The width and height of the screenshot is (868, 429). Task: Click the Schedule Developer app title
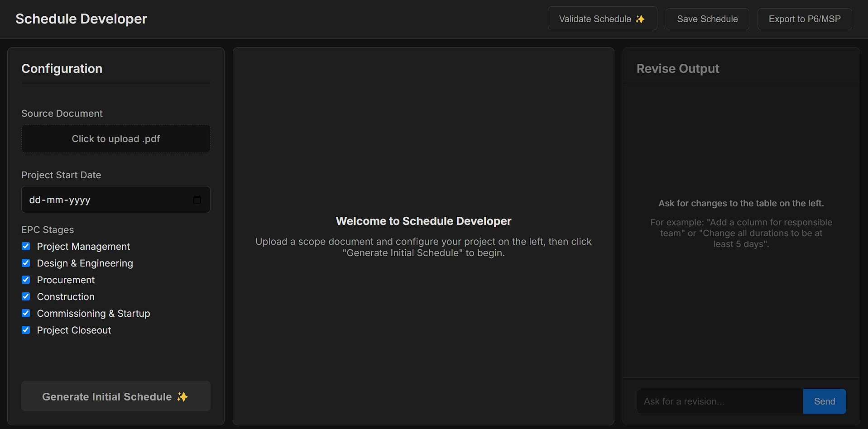(82, 19)
